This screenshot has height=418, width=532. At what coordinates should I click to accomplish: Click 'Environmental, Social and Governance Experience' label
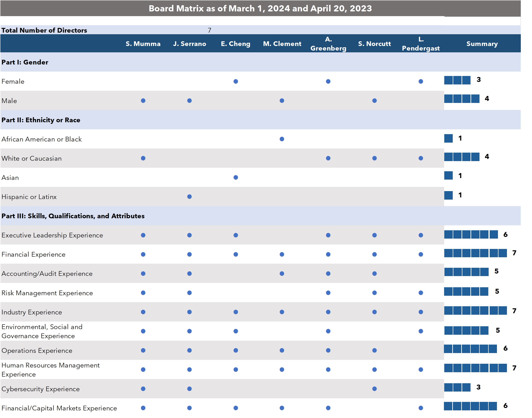coord(42,331)
